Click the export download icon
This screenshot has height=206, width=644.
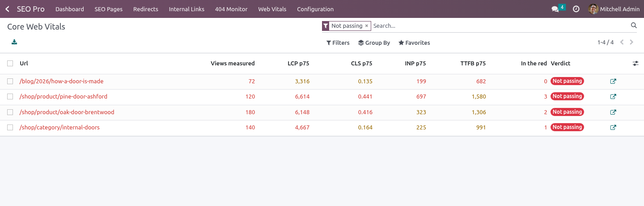14,42
